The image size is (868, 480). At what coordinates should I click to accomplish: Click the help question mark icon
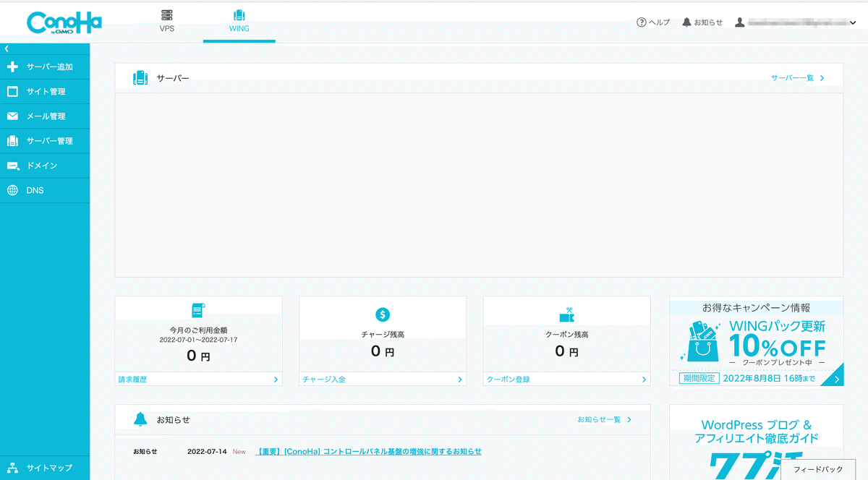click(x=641, y=22)
